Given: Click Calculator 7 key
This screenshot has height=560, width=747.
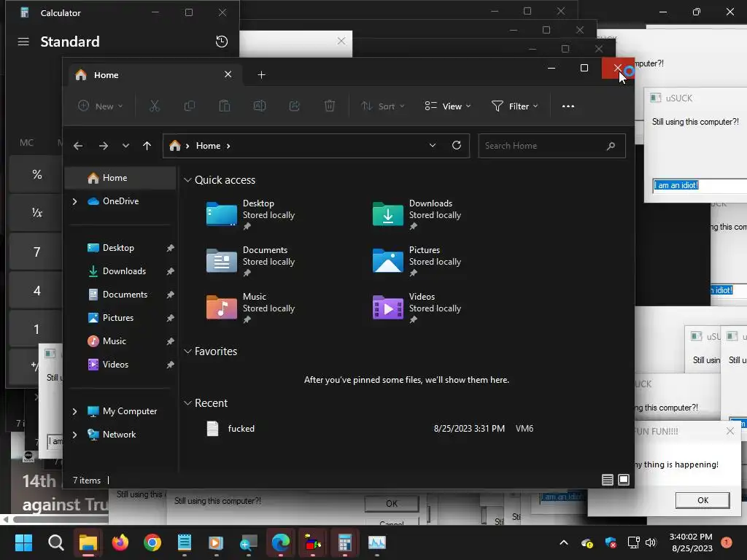Looking at the screenshot, I should coord(36,252).
